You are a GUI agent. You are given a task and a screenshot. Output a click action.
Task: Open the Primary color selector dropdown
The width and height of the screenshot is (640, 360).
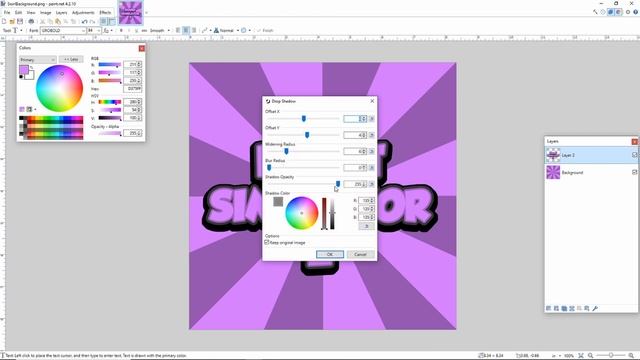click(38, 60)
